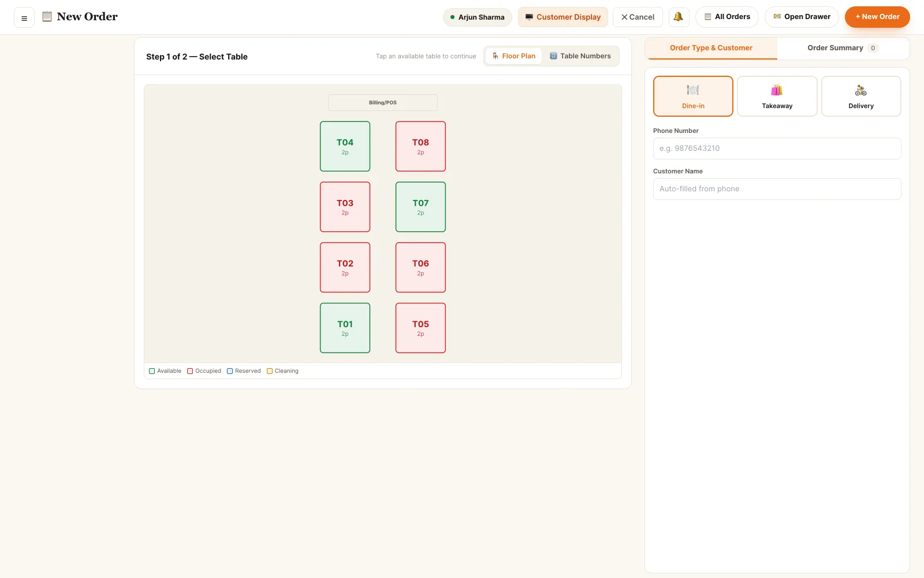Viewport: 924px width, 578px height.
Task: Click the yellow Cleaning legend swatch
Action: click(270, 371)
